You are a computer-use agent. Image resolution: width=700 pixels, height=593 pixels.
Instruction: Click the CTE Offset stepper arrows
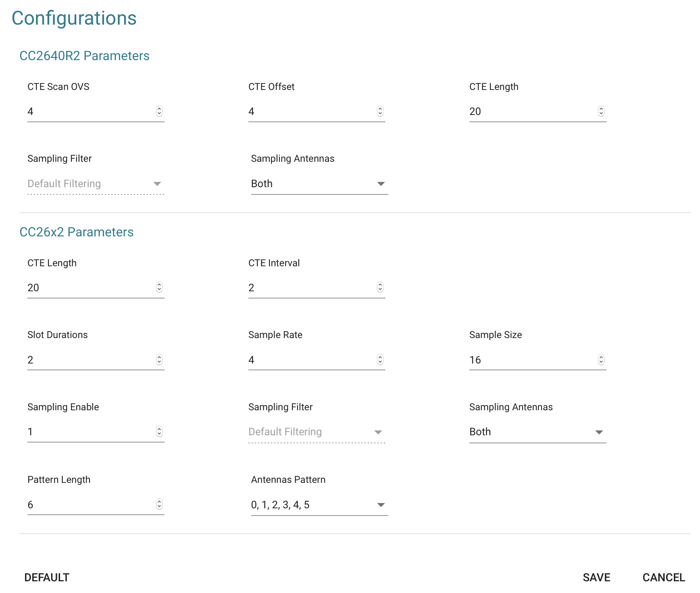[x=380, y=111]
